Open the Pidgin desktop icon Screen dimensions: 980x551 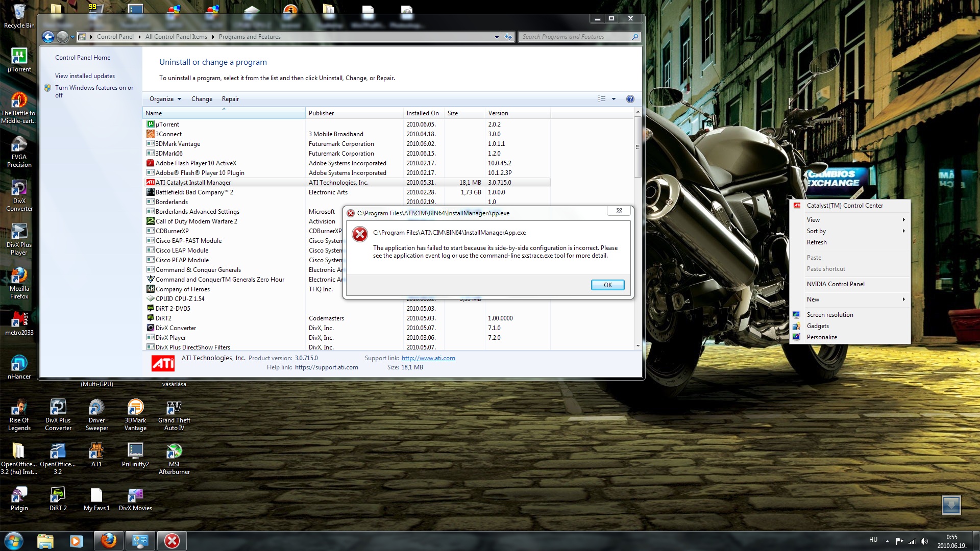click(x=19, y=498)
